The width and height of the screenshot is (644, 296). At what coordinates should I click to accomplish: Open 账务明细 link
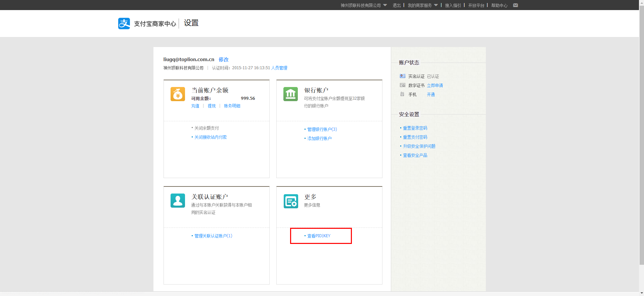point(232,106)
